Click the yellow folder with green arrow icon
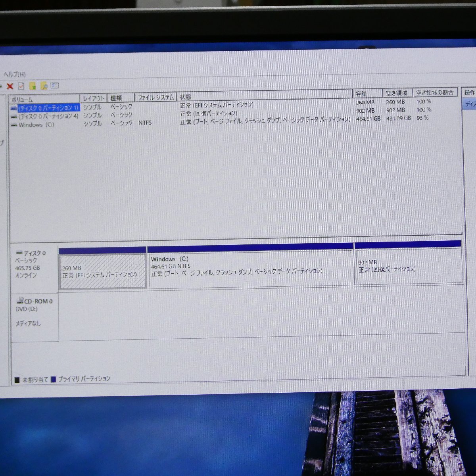This screenshot has width=476, height=476. pos(33,86)
